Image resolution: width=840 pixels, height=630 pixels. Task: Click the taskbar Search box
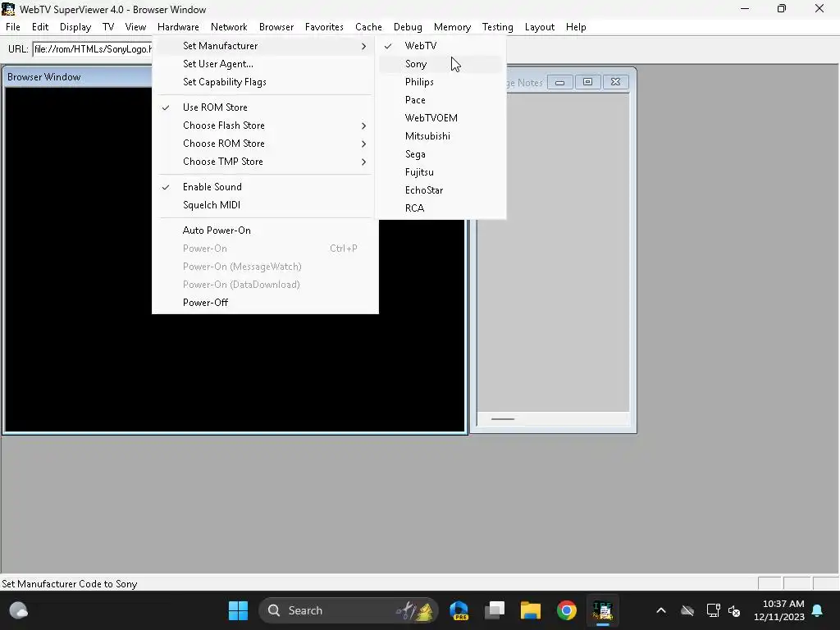(348, 610)
